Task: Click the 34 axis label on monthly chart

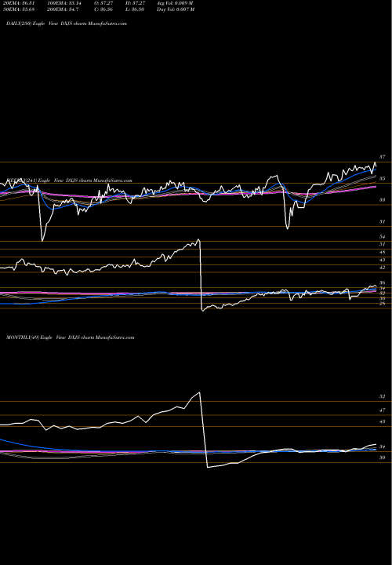Action: point(383,447)
